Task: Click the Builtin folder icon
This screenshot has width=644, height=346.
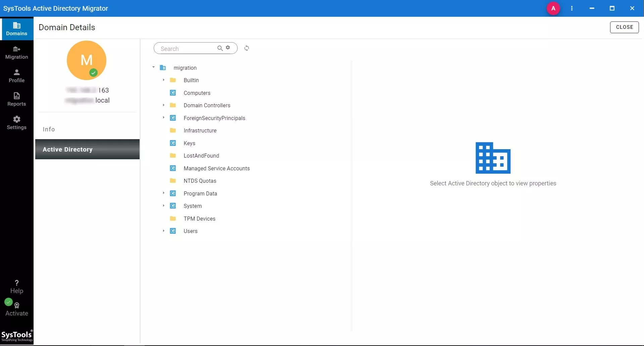Action: coord(173,80)
